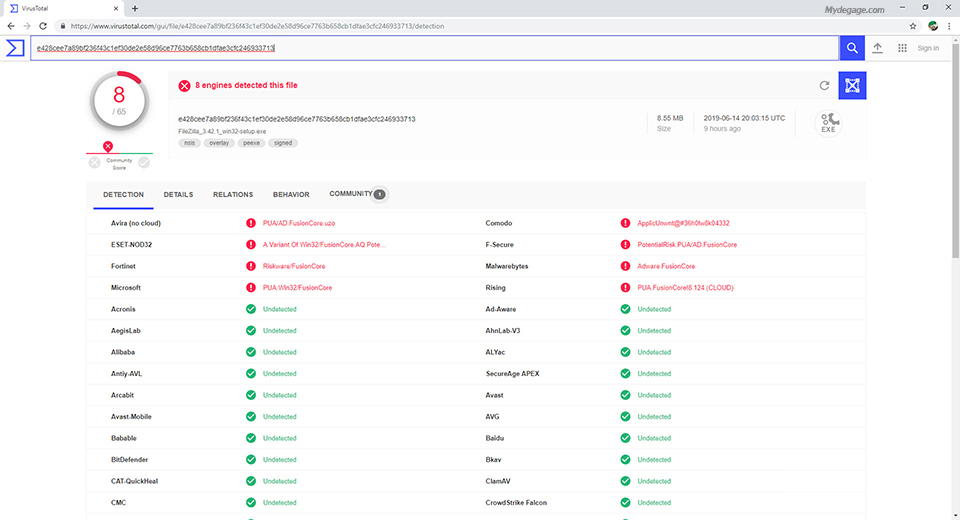
Task: Click Avira detection PUA/AD.FusionCore.uzo
Action: point(299,224)
